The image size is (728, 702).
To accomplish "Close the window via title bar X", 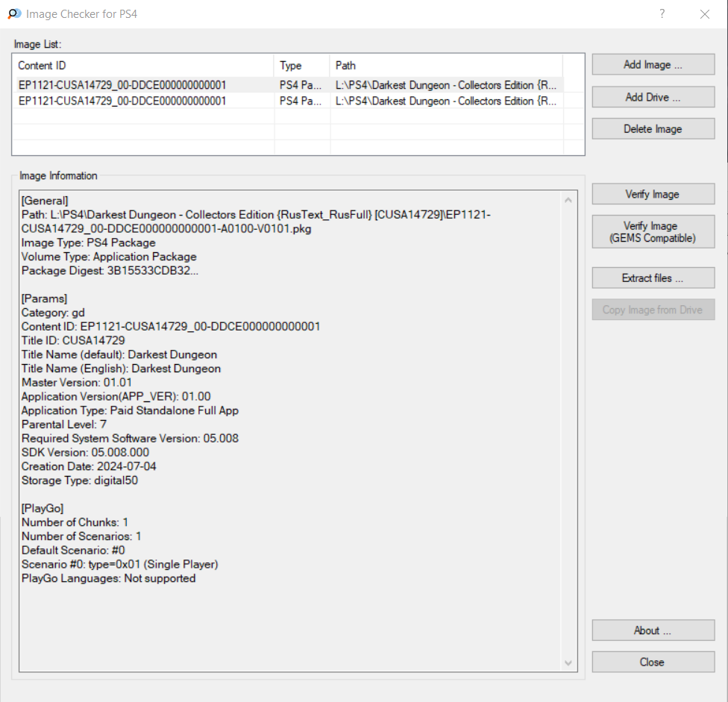I will [x=705, y=14].
